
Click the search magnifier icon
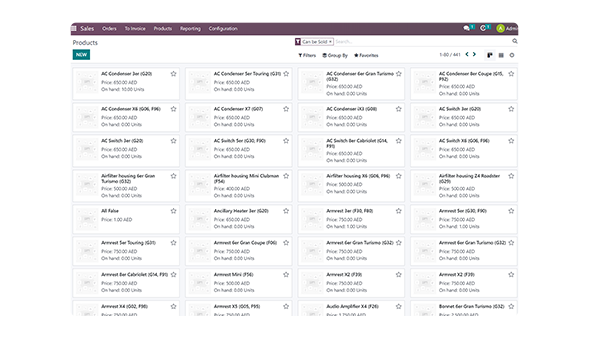[x=515, y=41]
